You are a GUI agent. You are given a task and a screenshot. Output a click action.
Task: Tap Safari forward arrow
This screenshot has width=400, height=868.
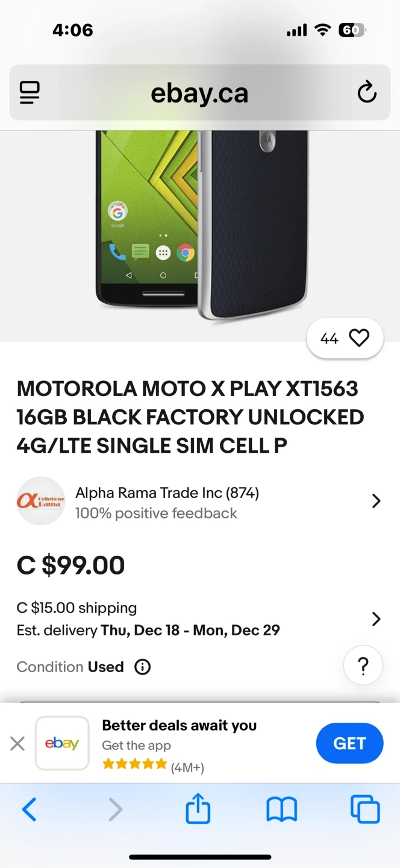coord(115,810)
